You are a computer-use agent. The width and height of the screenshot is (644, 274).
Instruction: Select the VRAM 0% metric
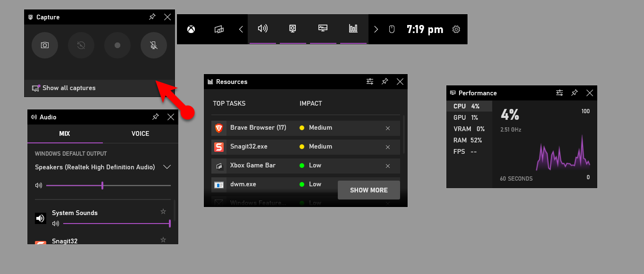(x=469, y=129)
